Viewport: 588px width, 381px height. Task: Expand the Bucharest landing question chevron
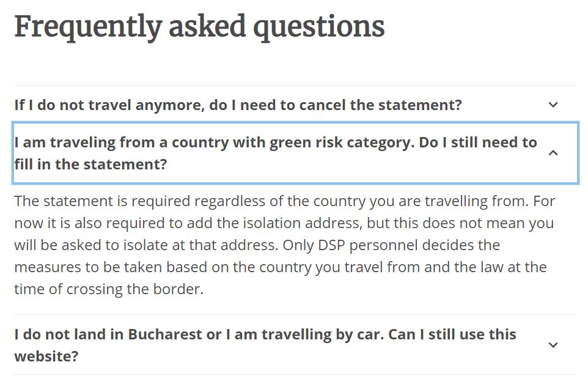pos(553,345)
